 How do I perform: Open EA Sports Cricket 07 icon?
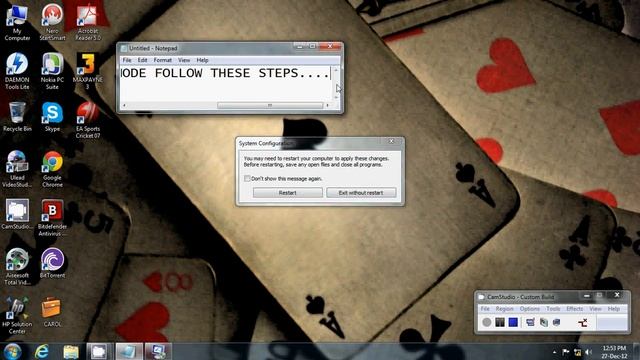88,120
